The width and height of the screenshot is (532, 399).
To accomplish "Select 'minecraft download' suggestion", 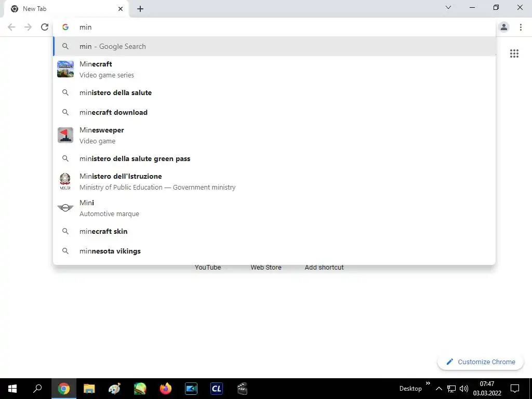I will (274, 112).
